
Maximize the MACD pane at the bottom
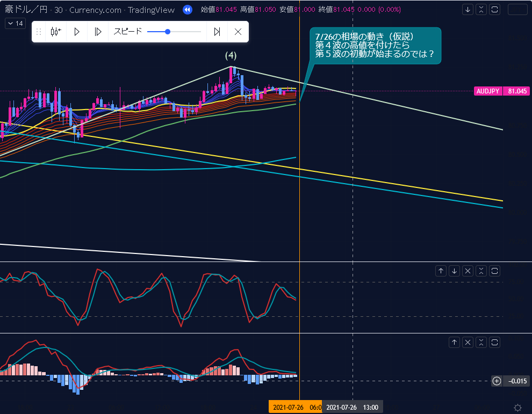tap(495, 342)
